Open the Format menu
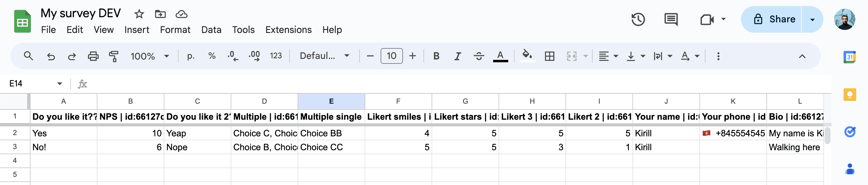868x185 pixels. tap(176, 30)
